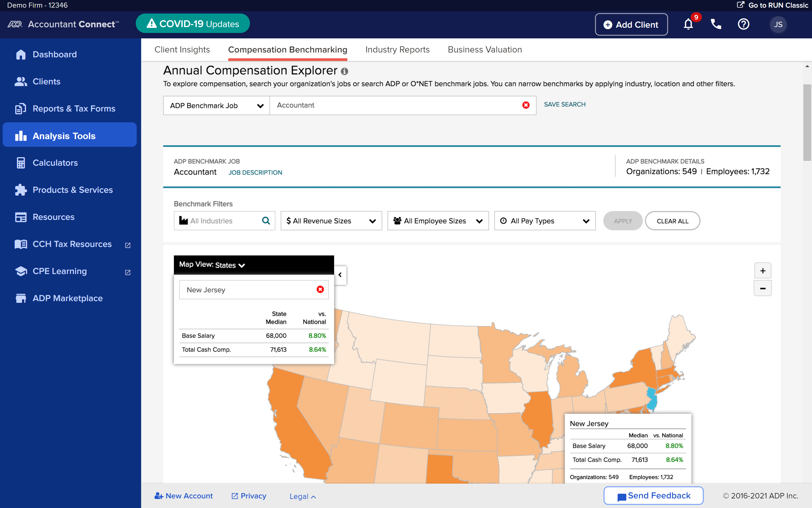Open Products & Services in sidebar
This screenshot has width=812, height=508.
coord(72,190)
